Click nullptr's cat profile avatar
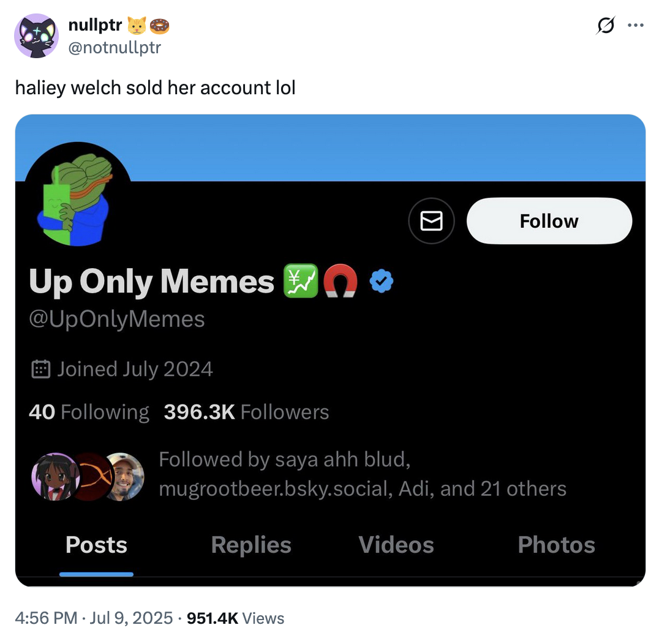The image size is (659, 644). click(x=36, y=36)
